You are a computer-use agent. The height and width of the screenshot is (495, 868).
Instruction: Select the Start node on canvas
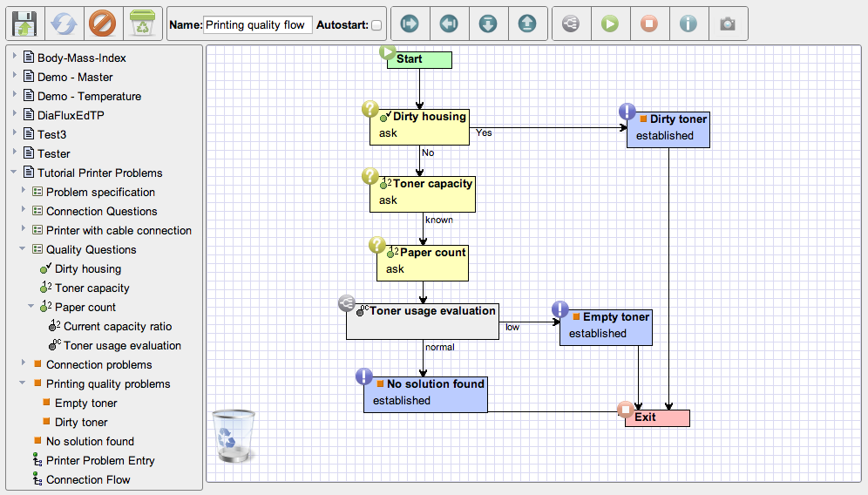click(419, 59)
